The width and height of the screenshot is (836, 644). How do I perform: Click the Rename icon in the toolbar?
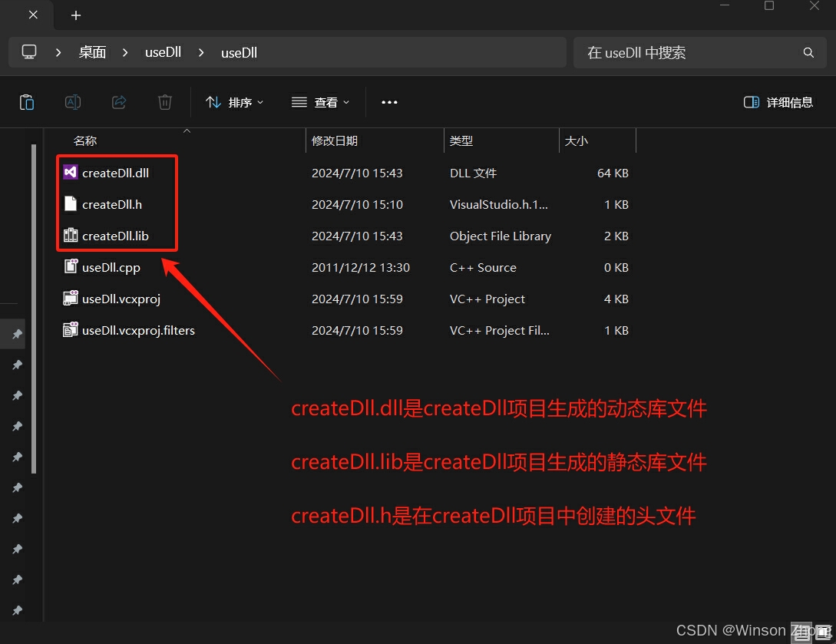pyautogui.click(x=72, y=102)
